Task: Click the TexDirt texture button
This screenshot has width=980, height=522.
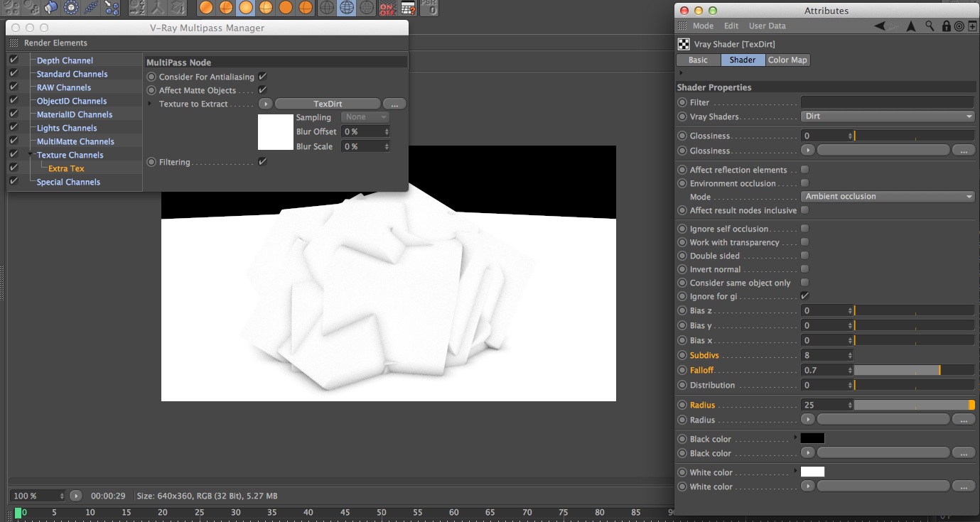Action: pos(328,104)
